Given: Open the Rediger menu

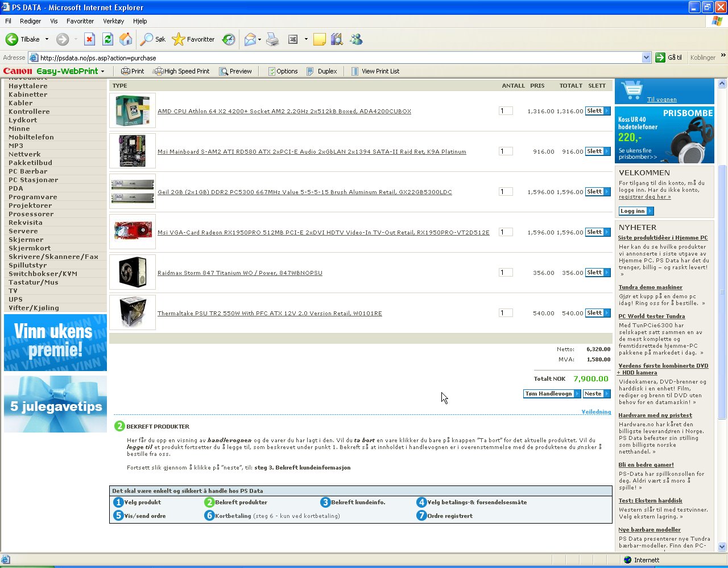Looking at the screenshot, I should [30, 21].
